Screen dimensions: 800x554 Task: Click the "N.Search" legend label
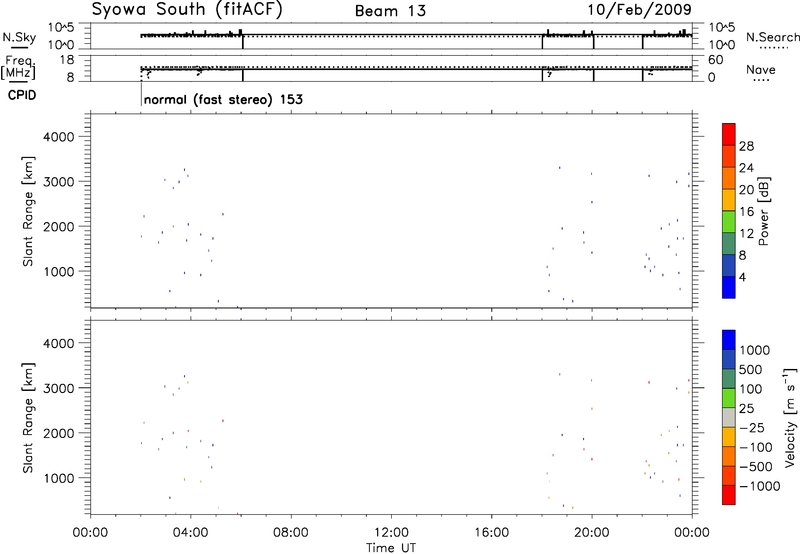[772, 37]
